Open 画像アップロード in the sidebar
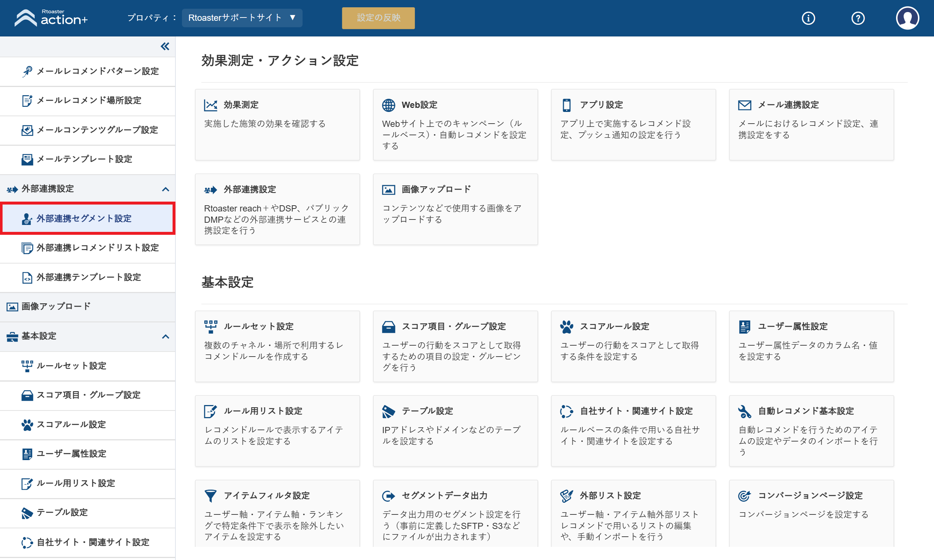 (88, 307)
